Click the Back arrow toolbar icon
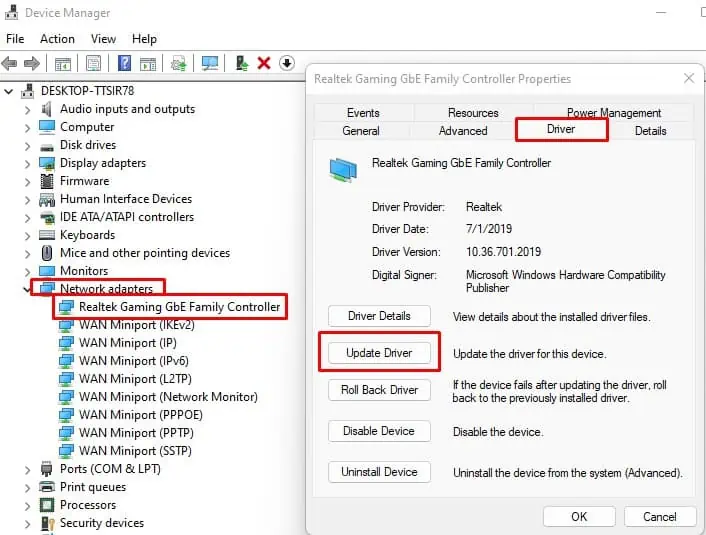 (x=9, y=63)
